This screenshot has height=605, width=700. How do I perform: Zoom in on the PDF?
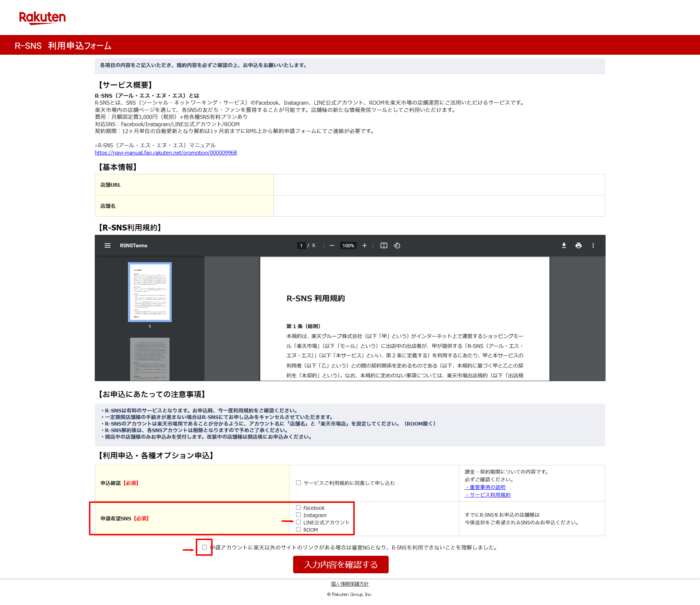pos(365,245)
